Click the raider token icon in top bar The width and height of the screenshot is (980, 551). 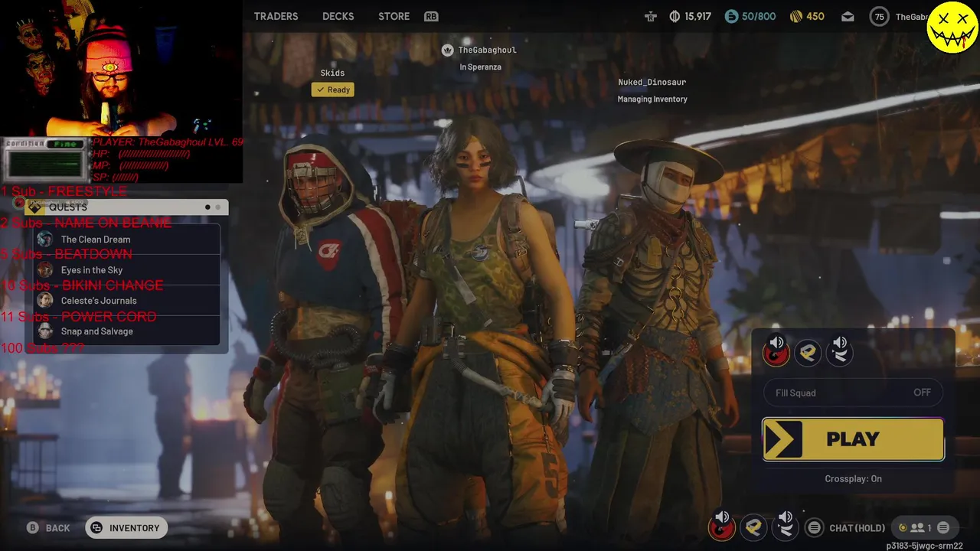[651, 16]
